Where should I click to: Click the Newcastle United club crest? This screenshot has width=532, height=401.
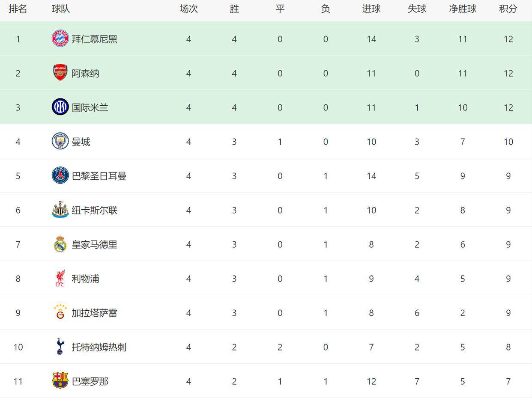(x=60, y=210)
